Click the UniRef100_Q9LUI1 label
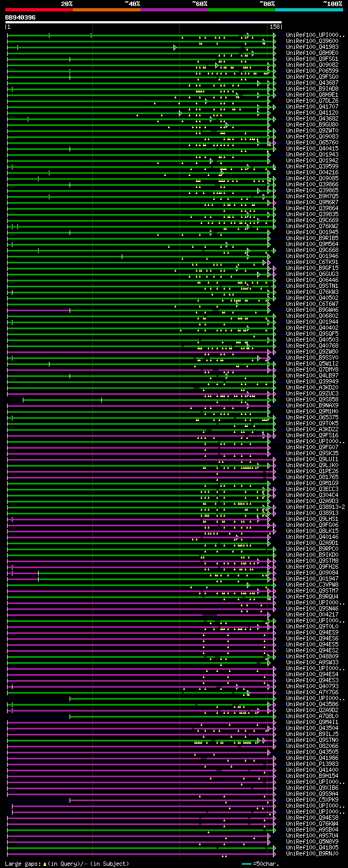 click(x=312, y=460)
